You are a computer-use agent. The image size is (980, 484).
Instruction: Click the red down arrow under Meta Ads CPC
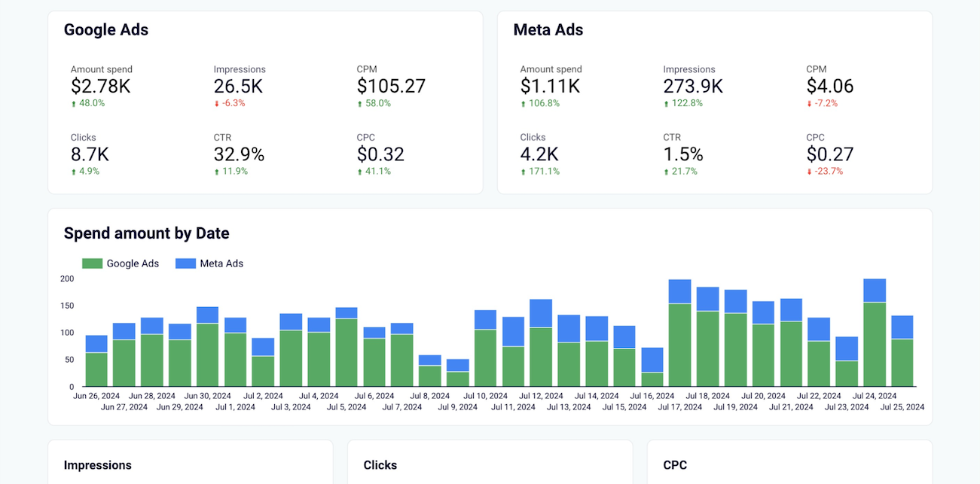pyautogui.click(x=810, y=172)
